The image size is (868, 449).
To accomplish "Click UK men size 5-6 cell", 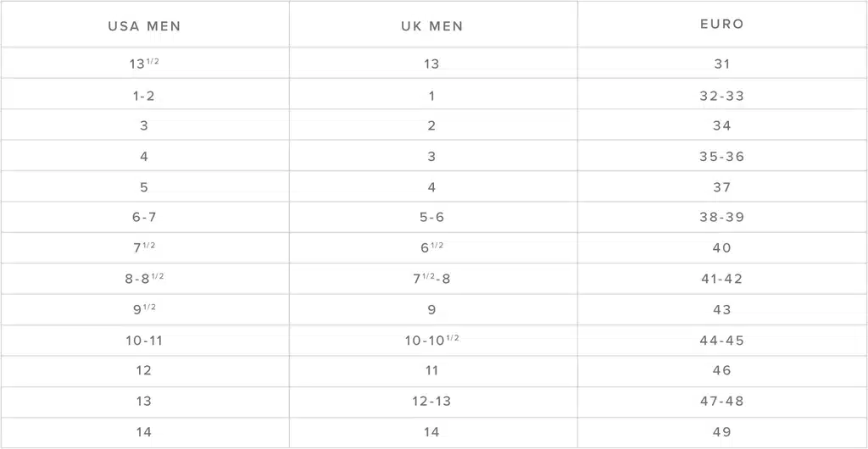I will pyautogui.click(x=431, y=218).
